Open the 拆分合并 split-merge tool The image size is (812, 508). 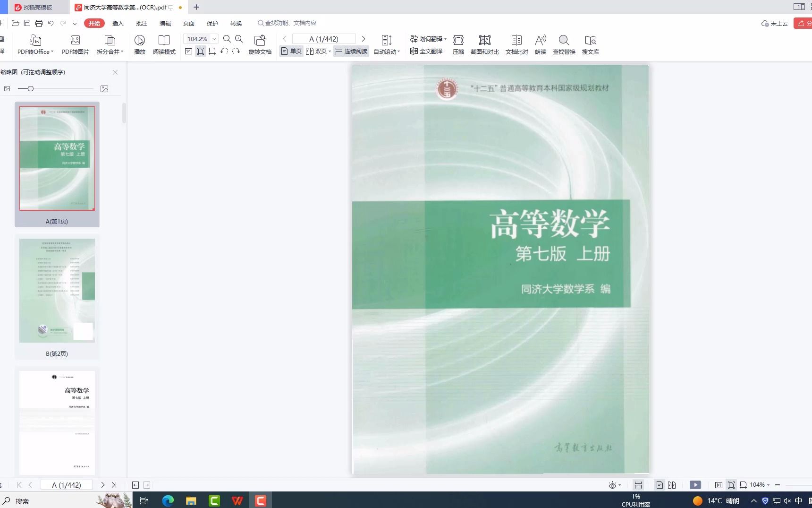click(110, 45)
